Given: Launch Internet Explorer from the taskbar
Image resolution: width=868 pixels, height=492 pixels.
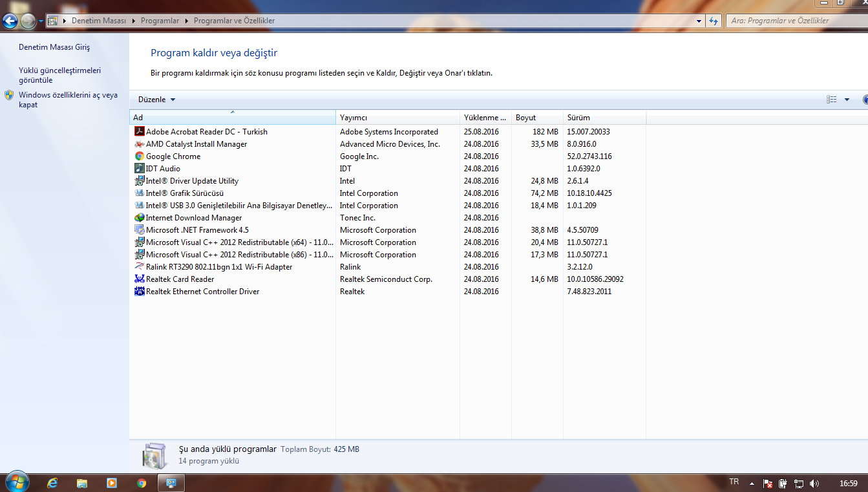Looking at the screenshot, I should [x=52, y=483].
